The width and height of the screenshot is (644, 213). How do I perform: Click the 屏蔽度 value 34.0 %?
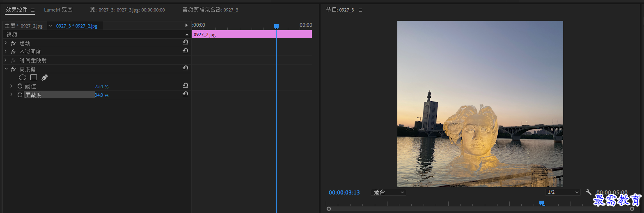click(101, 95)
